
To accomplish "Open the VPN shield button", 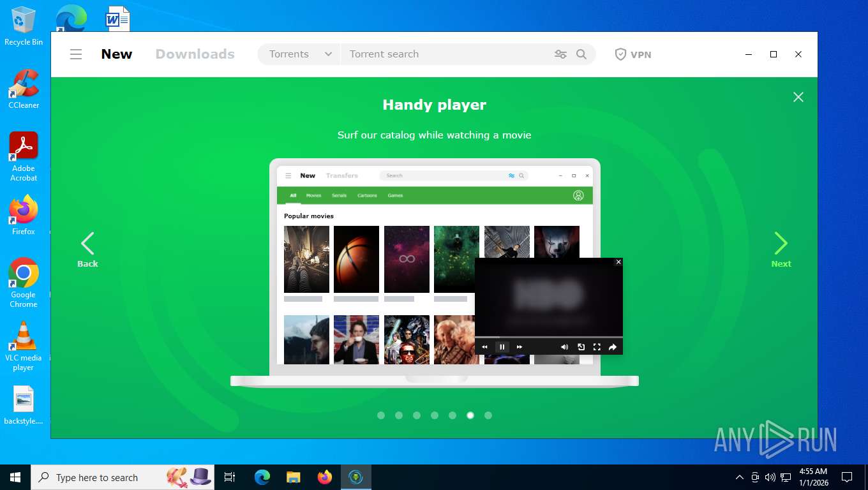I will [633, 54].
